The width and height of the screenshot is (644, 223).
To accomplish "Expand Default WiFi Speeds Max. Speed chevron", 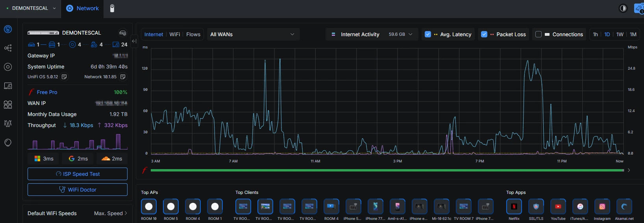I will pyautogui.click(x=126, y=213).
